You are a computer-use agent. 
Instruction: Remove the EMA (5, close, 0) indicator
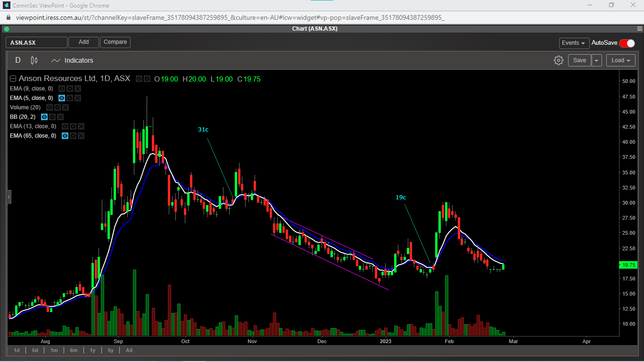[78, 98]
